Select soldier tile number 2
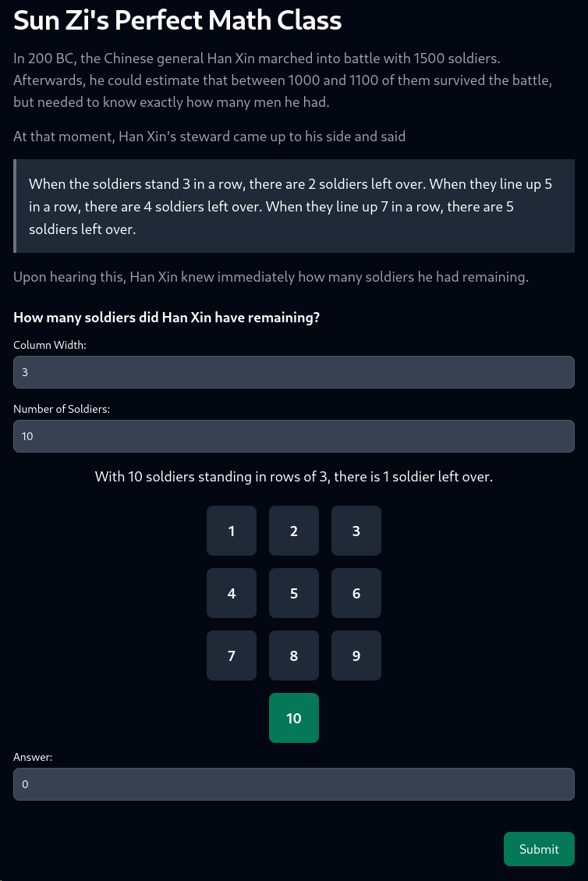The width and height of the screenshot is (588, 881). click(x=294, y=531)
